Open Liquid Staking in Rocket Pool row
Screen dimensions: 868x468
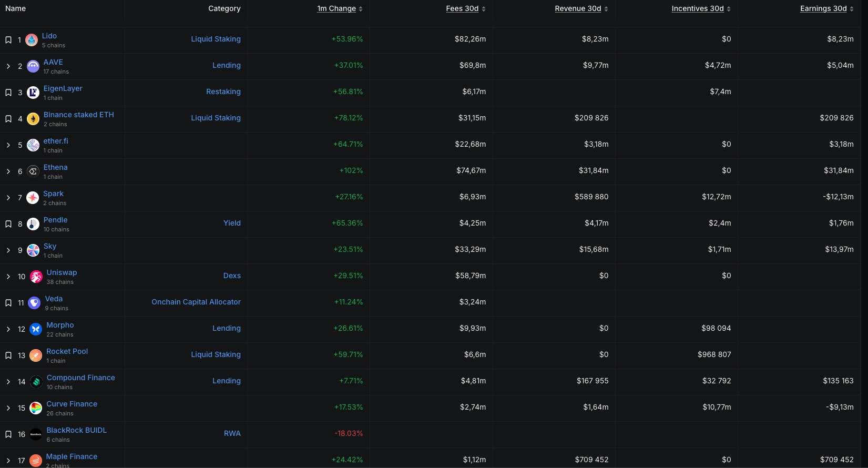216,354
